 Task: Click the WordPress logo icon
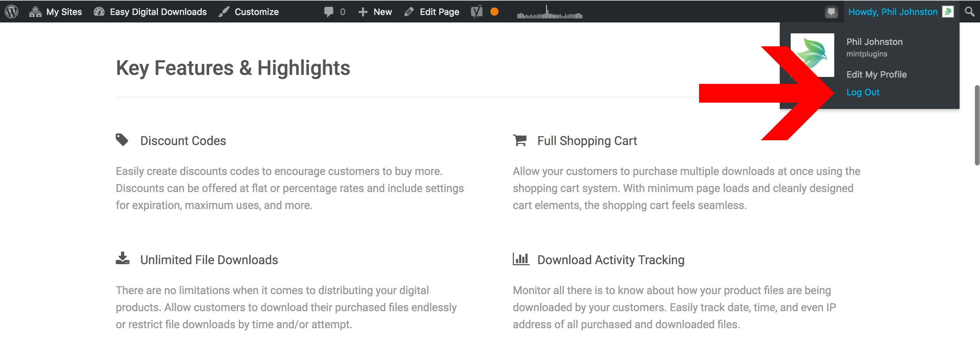click(x=12, y=12)
